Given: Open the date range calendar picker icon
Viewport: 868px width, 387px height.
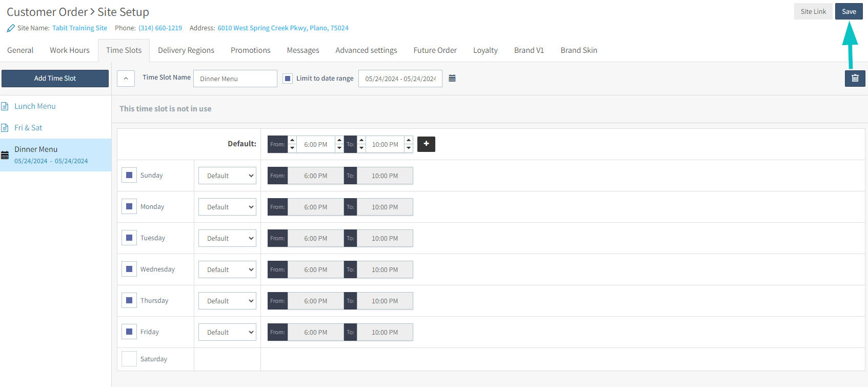Looking at the screenshot, I should click(452, 79).
